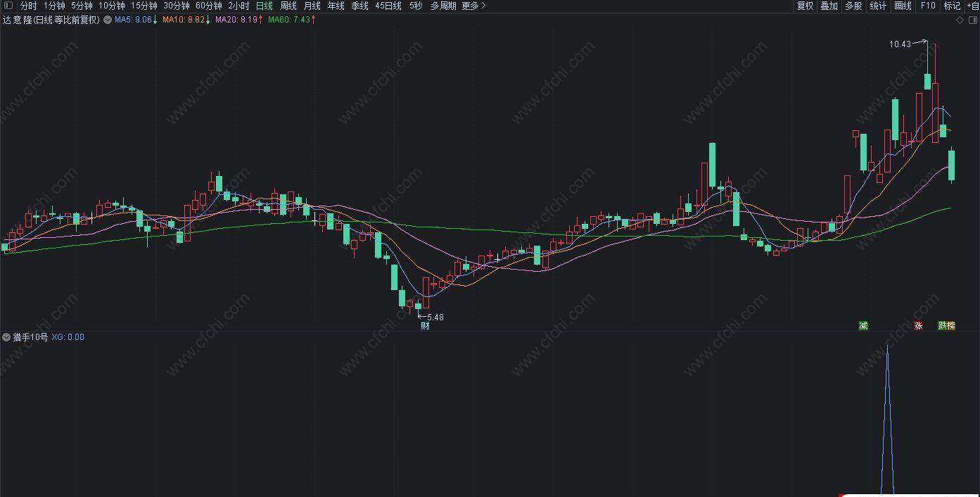Switch to 周线 weekly chart
The height and width of the screenshot is (497, 980).
point(288,6)
